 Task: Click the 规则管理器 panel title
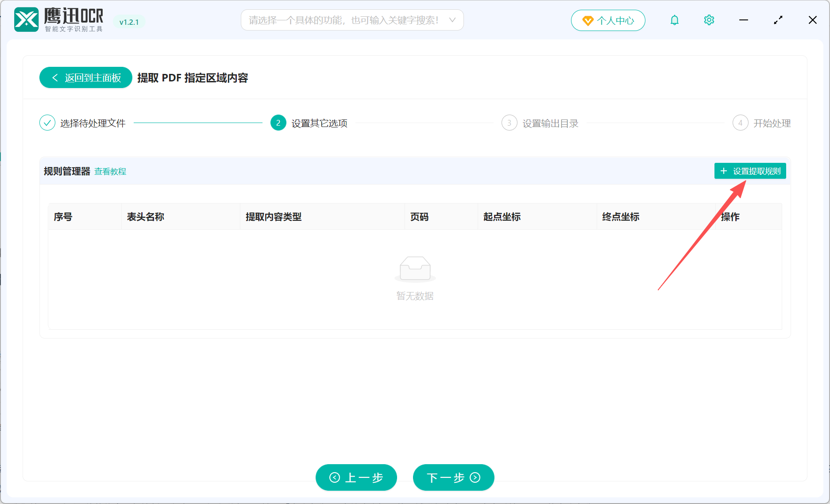point(67,171)
